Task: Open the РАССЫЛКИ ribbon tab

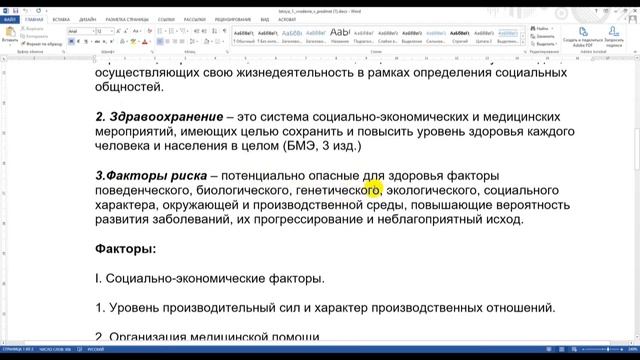Action: tap(194, 19)
